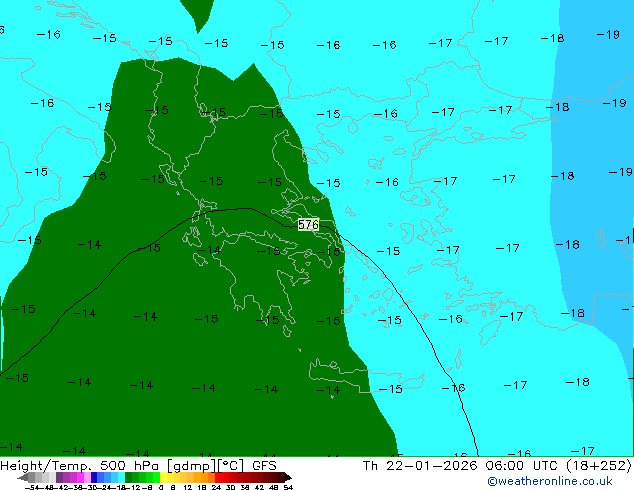
Task: Click the "[°C]" unit label
Action: click(x=230, y=466)
